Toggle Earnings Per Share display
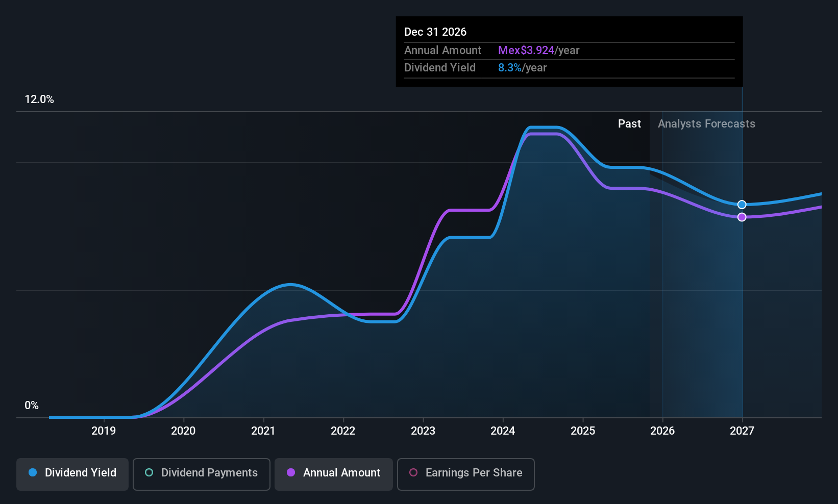Viewport: 838px width, 504px height. pos(465,473)
